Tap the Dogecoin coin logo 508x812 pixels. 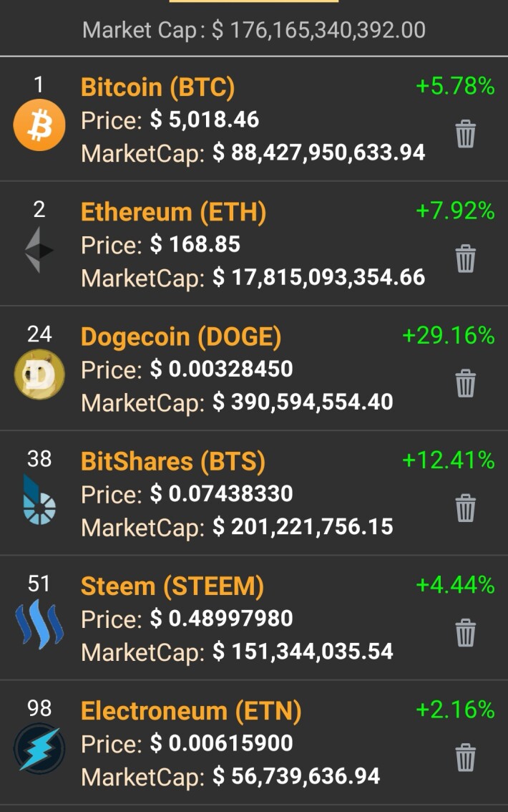[x=39, y=374]
